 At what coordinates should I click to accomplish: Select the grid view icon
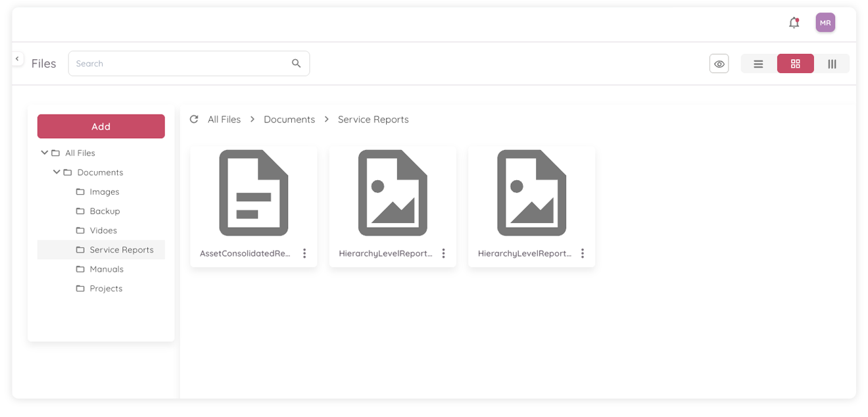click(x=795, y=63)
